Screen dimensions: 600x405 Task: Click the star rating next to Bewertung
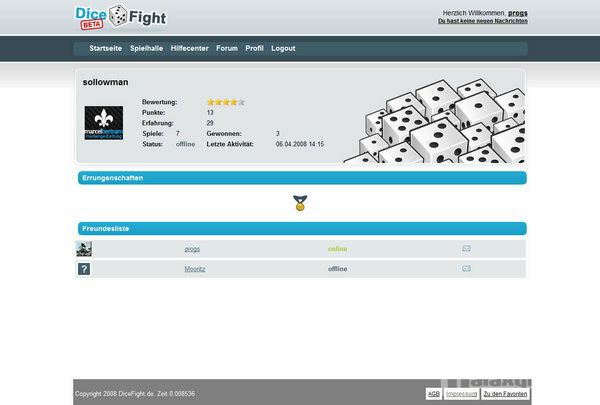pos(226,102)
